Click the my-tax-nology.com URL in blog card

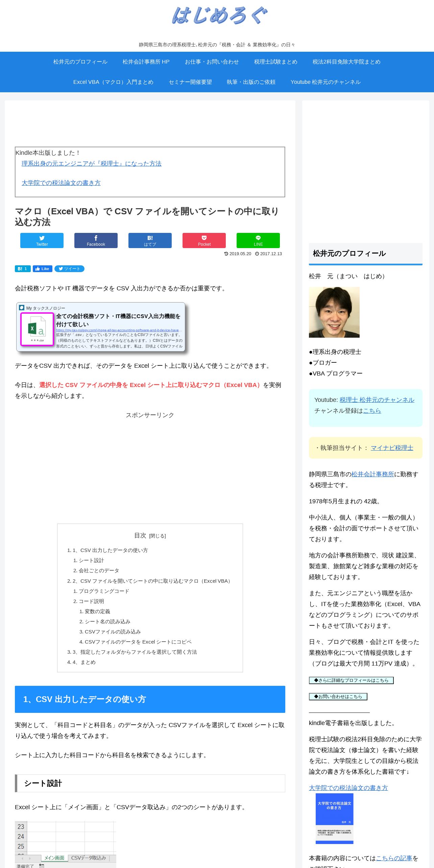119,330
